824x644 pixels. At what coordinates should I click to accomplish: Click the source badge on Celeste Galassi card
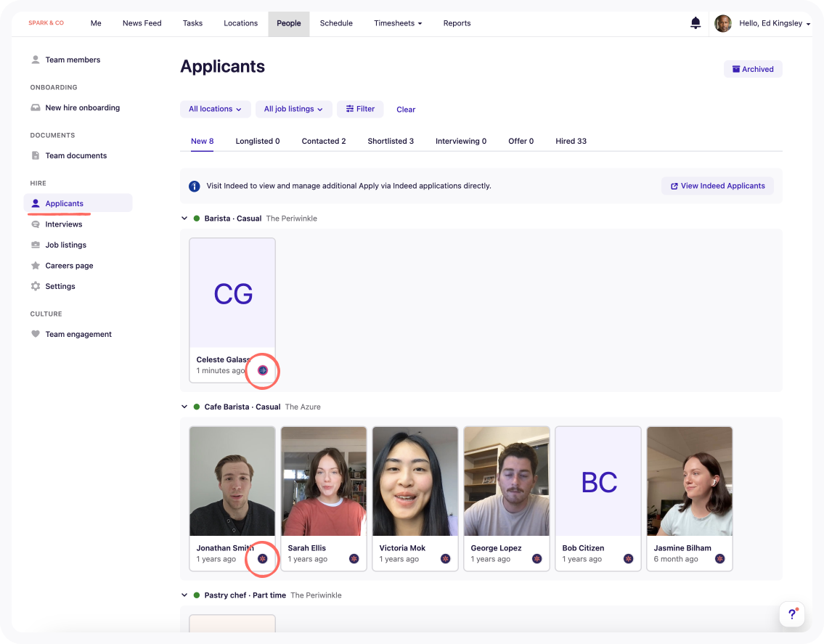tap(263, 370)
